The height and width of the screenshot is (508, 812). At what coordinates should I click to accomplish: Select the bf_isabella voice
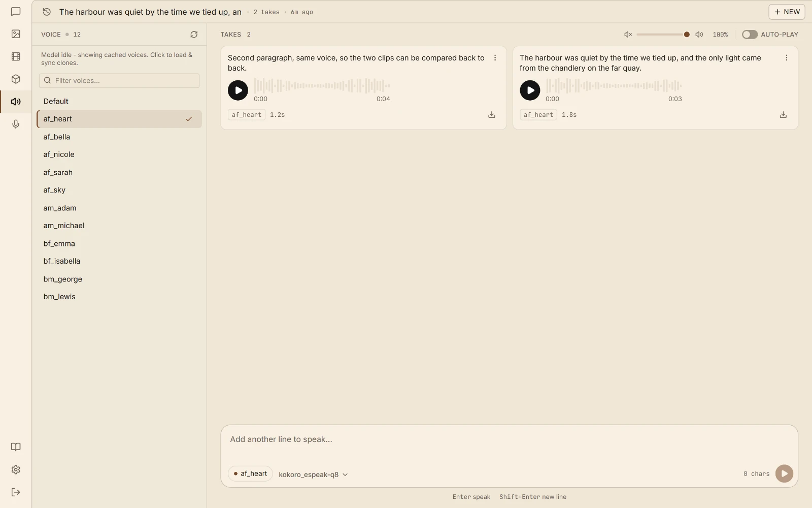point(119,261)
